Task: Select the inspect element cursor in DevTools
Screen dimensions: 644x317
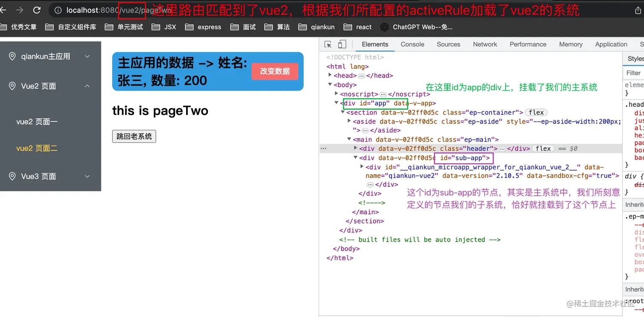Action: coord(327,44)
